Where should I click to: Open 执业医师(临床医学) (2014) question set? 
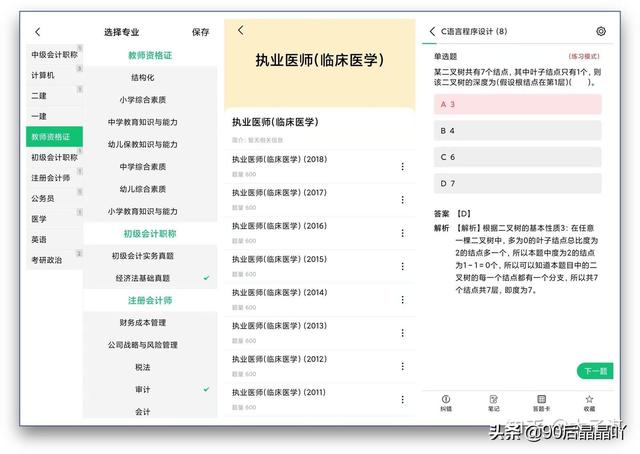(320, 300)
